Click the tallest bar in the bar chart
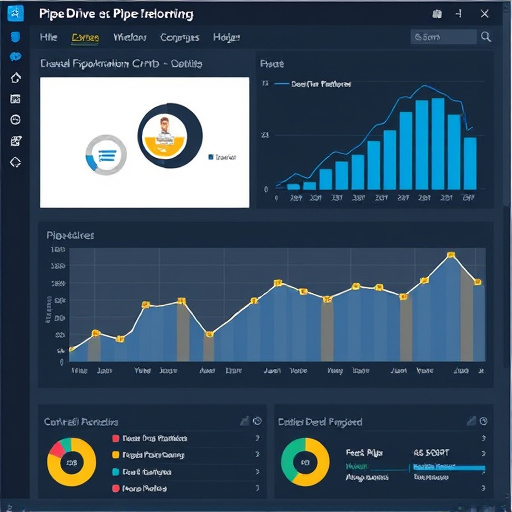The width and height of the screenshot is (512, 512). click(x=438, y=144)
